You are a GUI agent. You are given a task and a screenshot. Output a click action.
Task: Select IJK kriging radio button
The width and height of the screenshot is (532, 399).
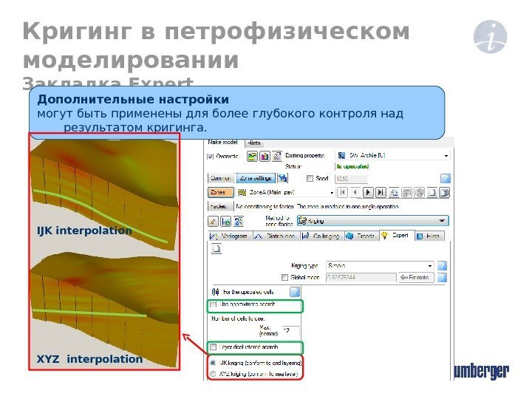click(x=213, y=363)
